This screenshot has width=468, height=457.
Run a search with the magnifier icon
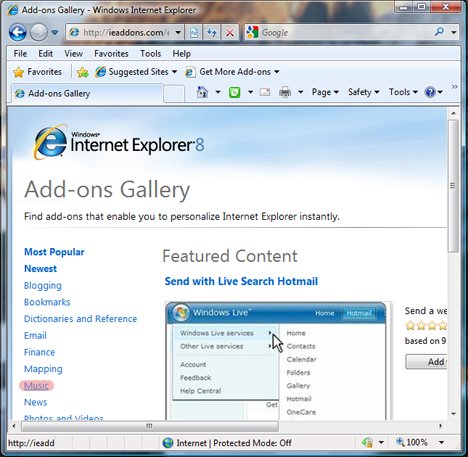point(440,32)
